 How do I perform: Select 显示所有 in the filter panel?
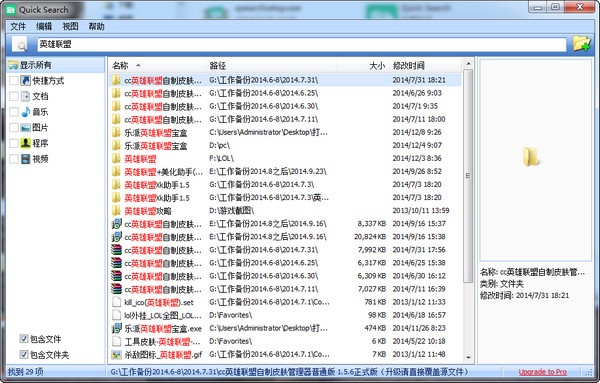click(55, 65)
